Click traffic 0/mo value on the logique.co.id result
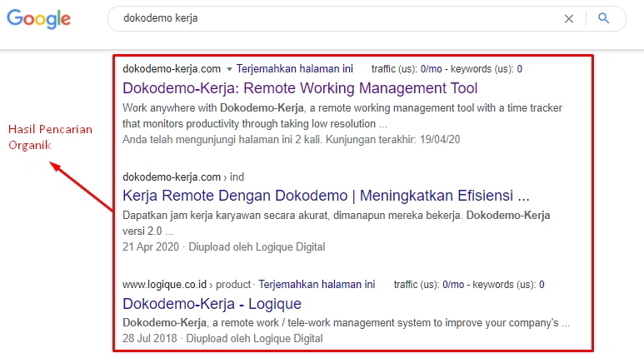 452,285
